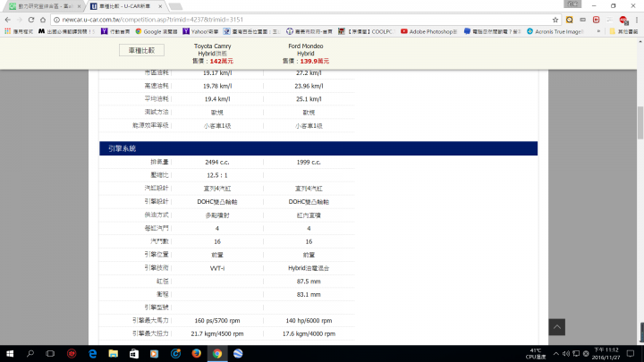Image resolution: width=644 pixels, height=362 pixels.
Task: Select the 21.7 kgm/4500 rpm value
Action: coord(217,333)
